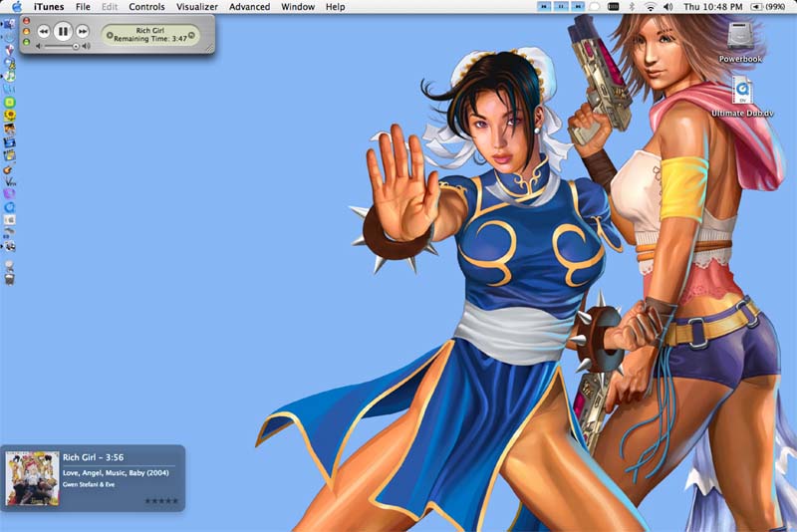Select the Ultimate Dub.dv file icon
This screenshot has height=532, width=797.
coord(742,90)
